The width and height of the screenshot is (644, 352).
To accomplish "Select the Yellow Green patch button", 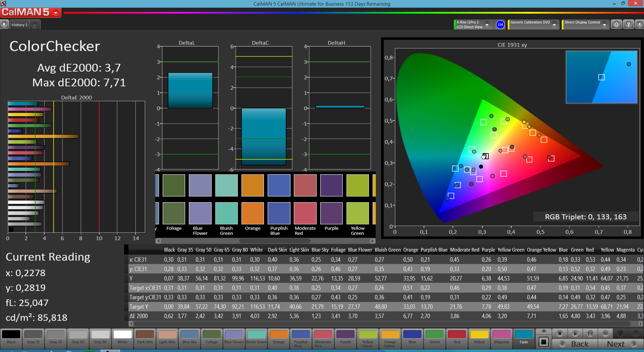I will (368, 339).
